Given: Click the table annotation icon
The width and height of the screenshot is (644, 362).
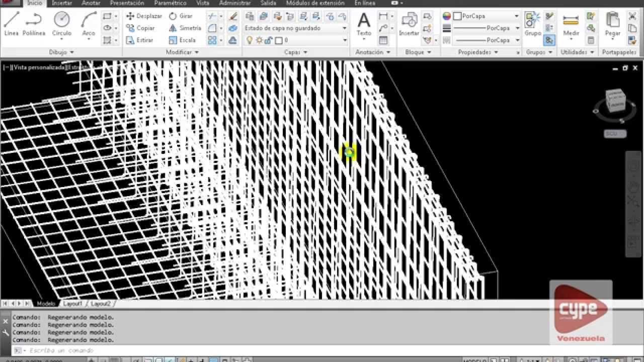Looking at the screenshot, I should tap(383, 40).
